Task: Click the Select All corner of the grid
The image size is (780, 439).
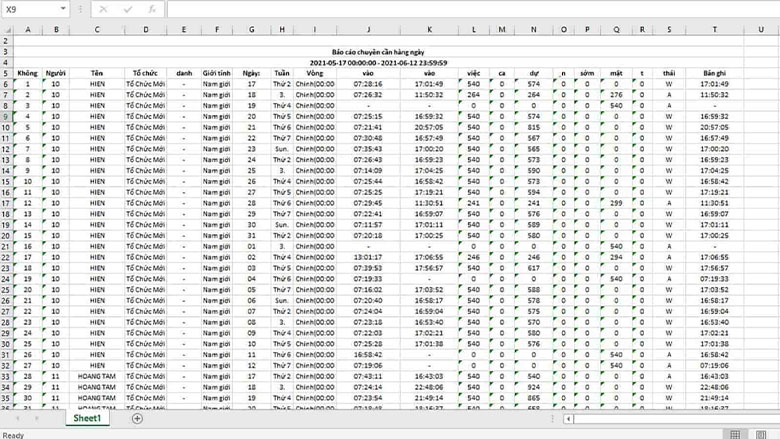Action: [x=7, y=28]
